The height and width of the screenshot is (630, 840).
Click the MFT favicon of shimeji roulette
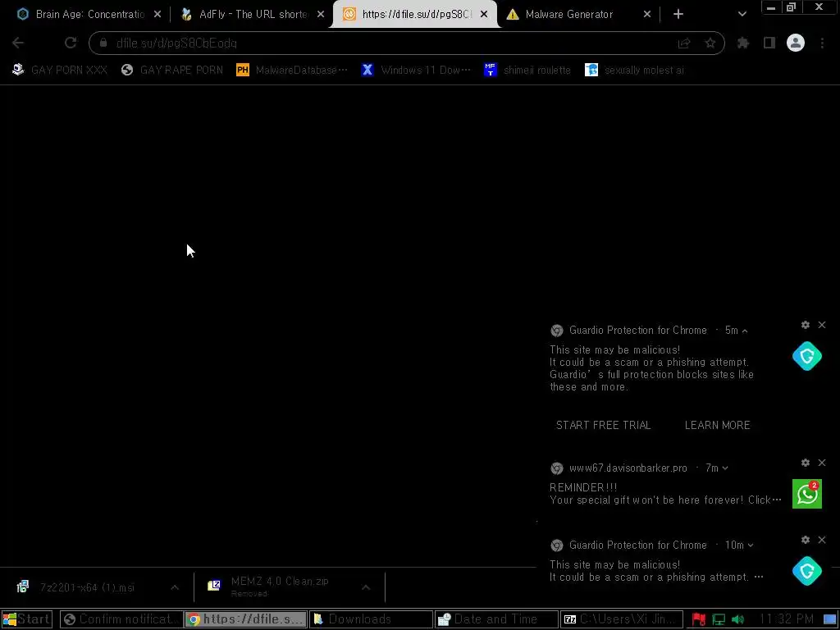point(491,71)
